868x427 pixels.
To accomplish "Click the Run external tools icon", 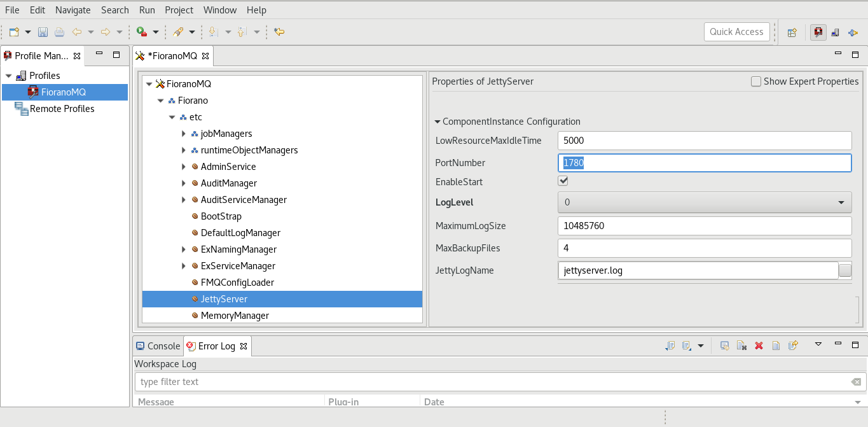I will point(142,32).
